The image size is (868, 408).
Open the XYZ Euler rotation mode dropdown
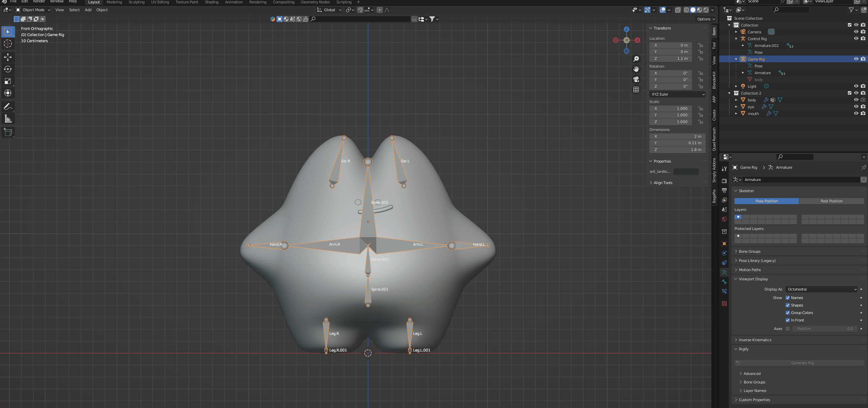[x=677, y=94]
